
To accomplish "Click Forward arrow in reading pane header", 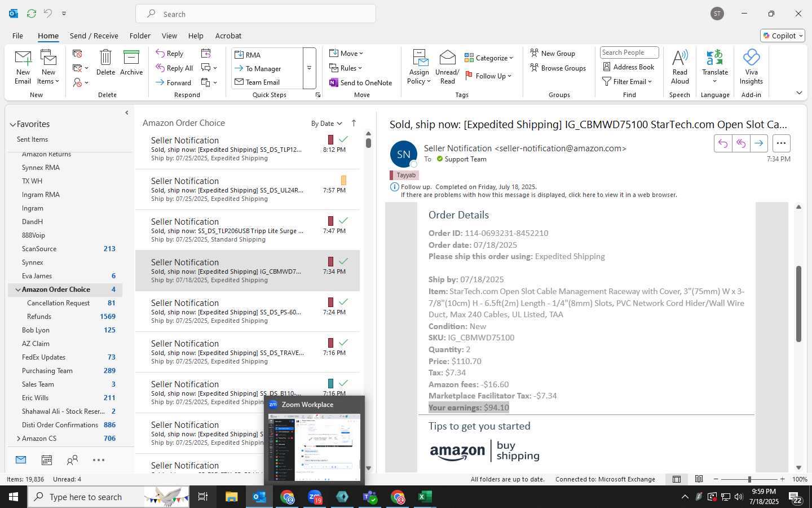I will [x=759, y=143].
